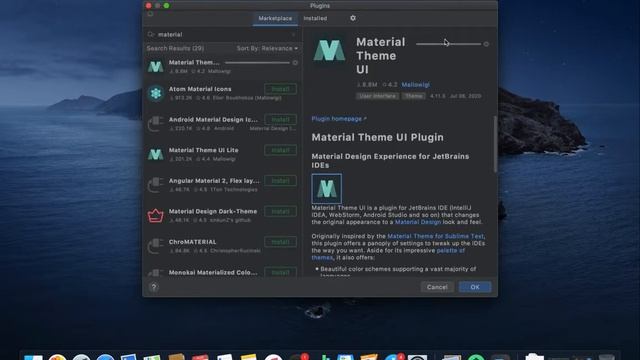Click the Cancel button

pyautogui.click(x=437, y=287)
